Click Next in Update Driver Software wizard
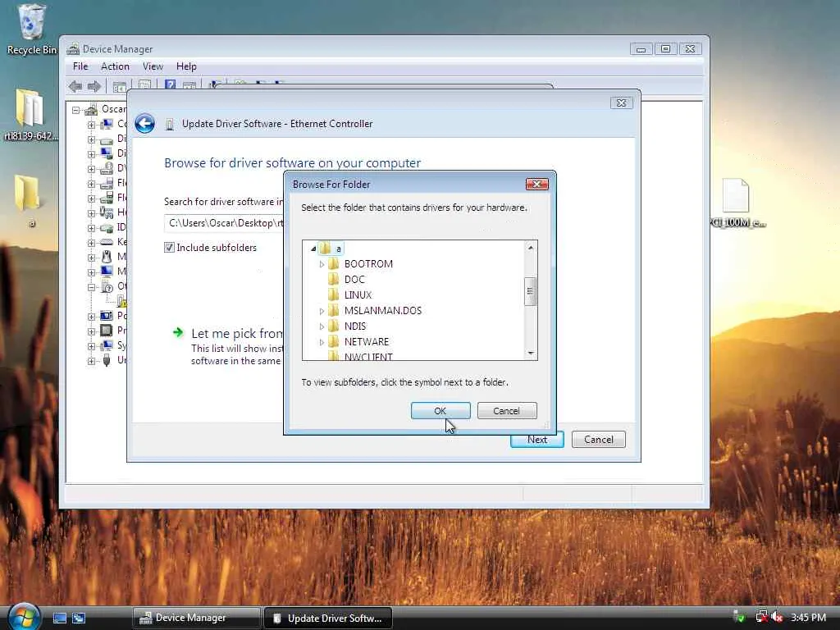Viewport: 840px width, 630px height. point(537,440)
